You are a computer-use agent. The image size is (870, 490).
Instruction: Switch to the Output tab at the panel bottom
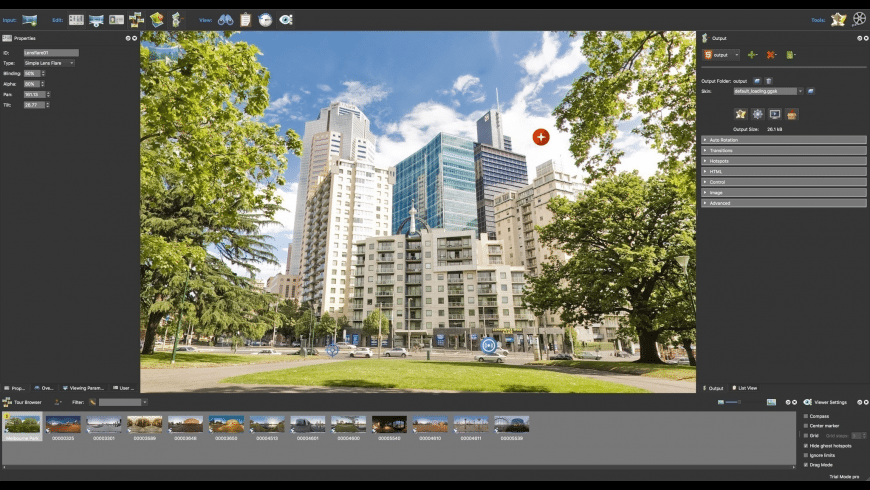714,388
